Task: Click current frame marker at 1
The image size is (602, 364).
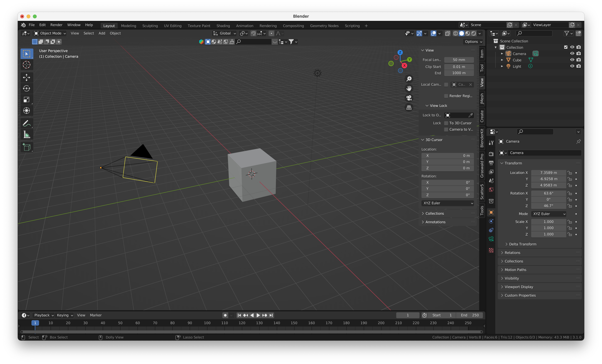Action: point(35,323)
